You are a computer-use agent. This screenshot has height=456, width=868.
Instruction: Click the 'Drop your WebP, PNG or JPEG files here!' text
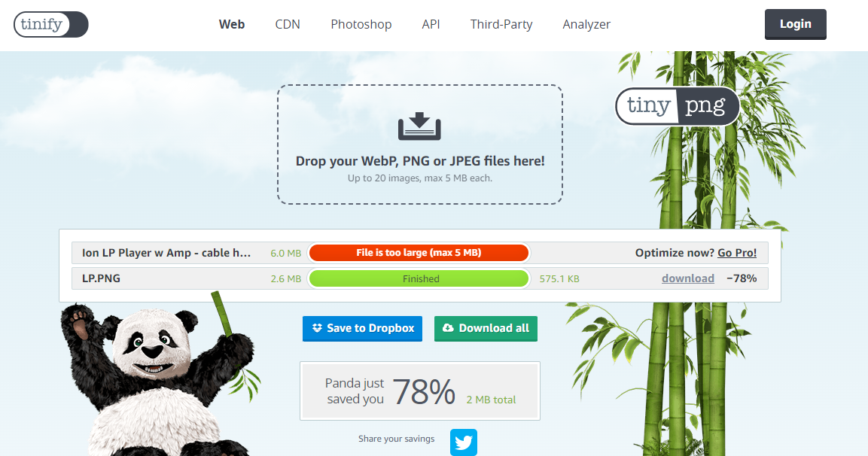[420, 161]
